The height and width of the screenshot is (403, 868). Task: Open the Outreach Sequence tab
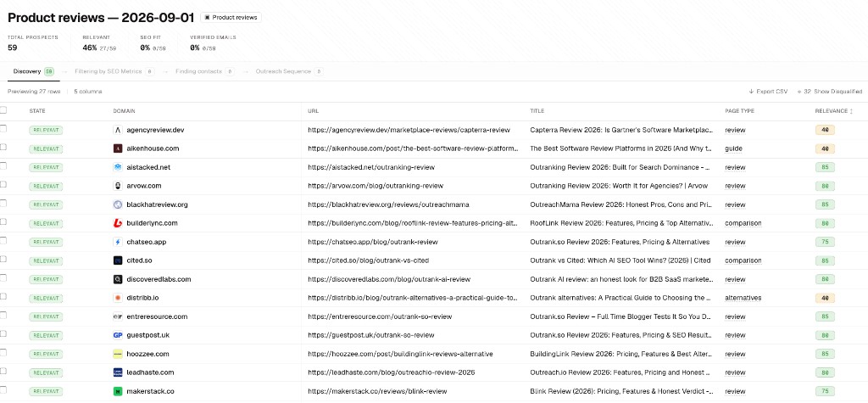tap(290, 71)
